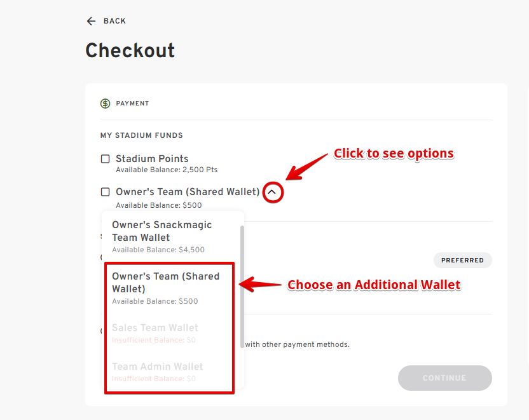Click the Checkout page heading
This screenshot has height=420, width=529.
(x=130, y=51)
